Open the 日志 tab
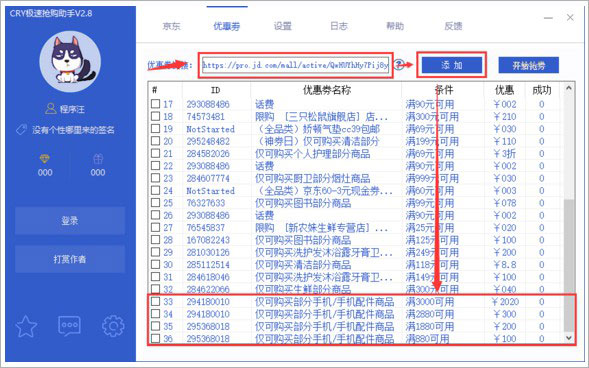Image resolution: width=589 pixels, height=368 pixels. click(338, 26)
